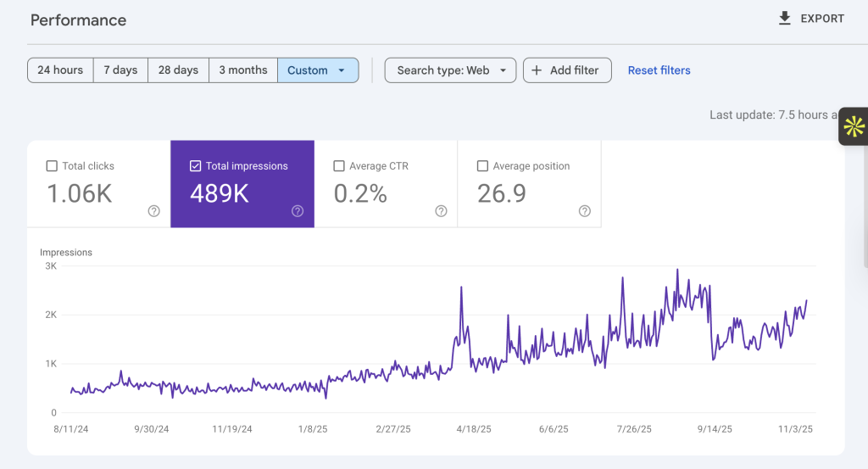
Task: Select the Custom date range tab
Action: (x=318, y=70)
